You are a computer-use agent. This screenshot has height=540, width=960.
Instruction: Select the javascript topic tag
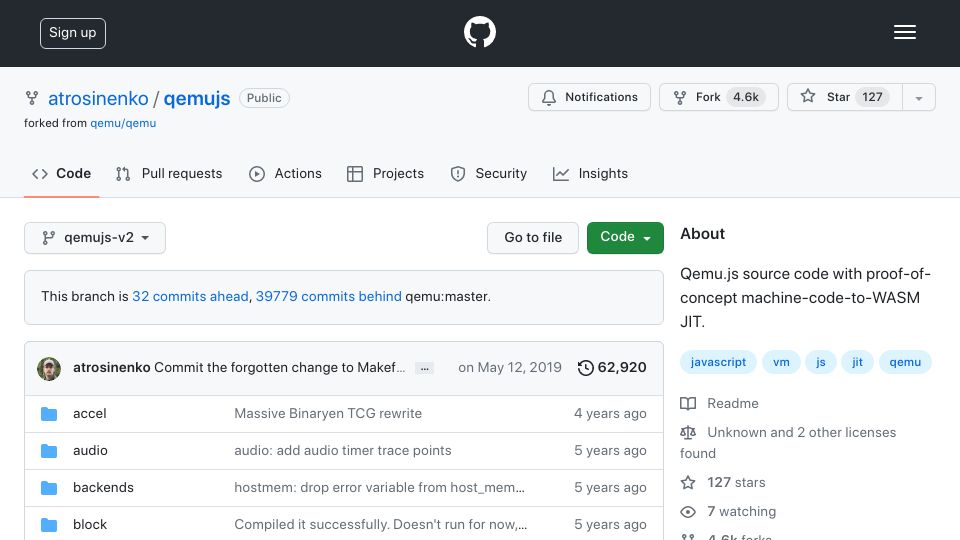pos(718,362)
